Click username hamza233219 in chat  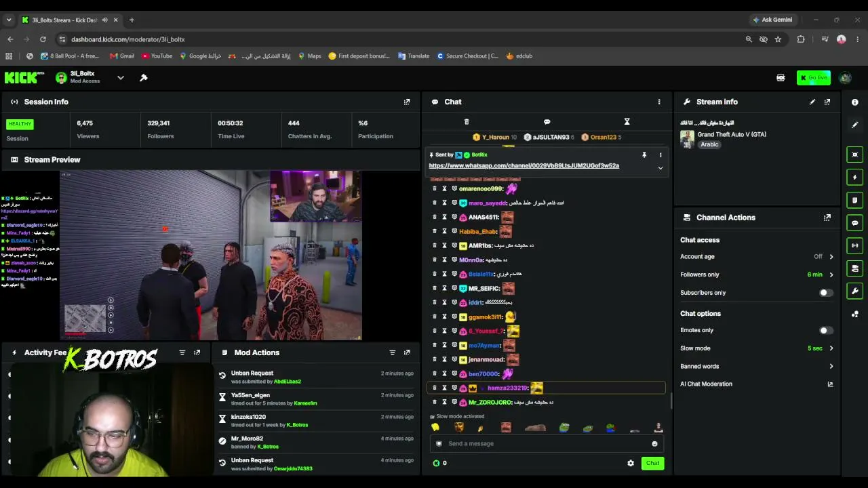point(507,388)
